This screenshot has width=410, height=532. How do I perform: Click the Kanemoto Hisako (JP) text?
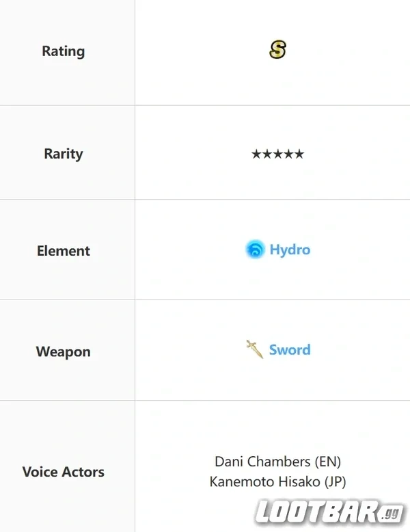point(277,482)
